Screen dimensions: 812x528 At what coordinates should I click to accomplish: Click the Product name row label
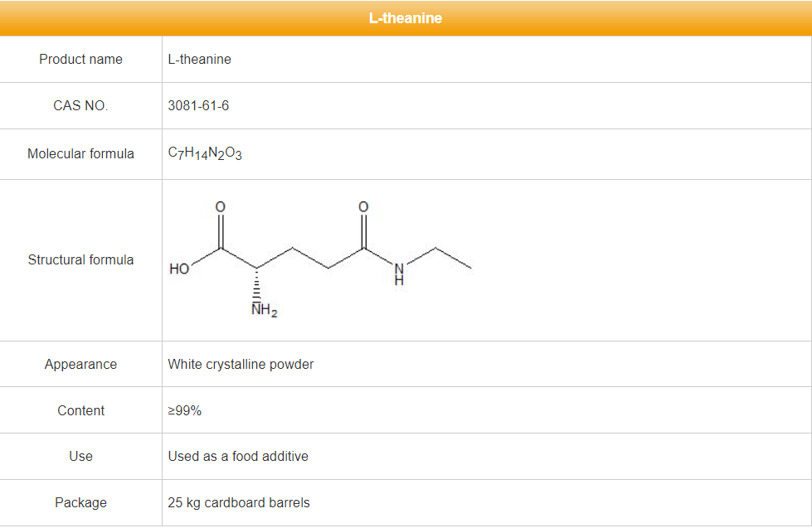tap(80, 60)
